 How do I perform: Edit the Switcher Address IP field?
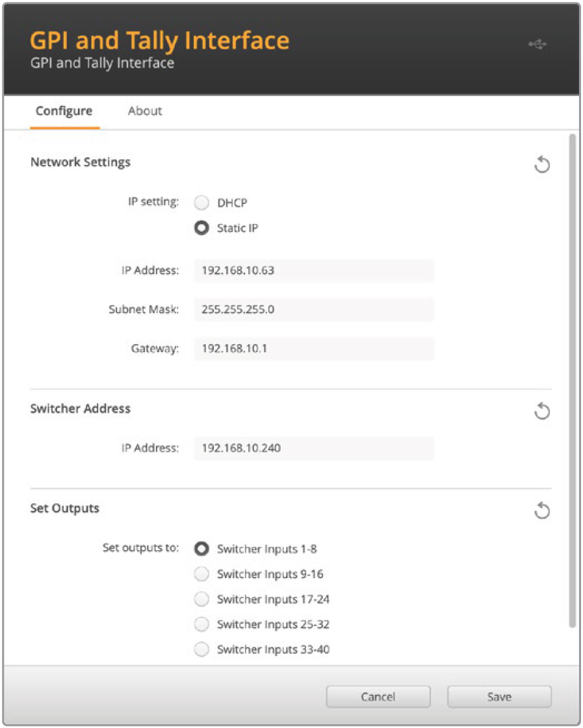[x=314, y=448]
